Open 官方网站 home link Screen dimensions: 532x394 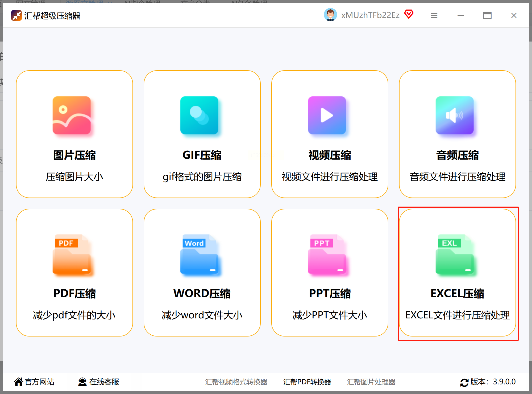[x=34, y=382]
